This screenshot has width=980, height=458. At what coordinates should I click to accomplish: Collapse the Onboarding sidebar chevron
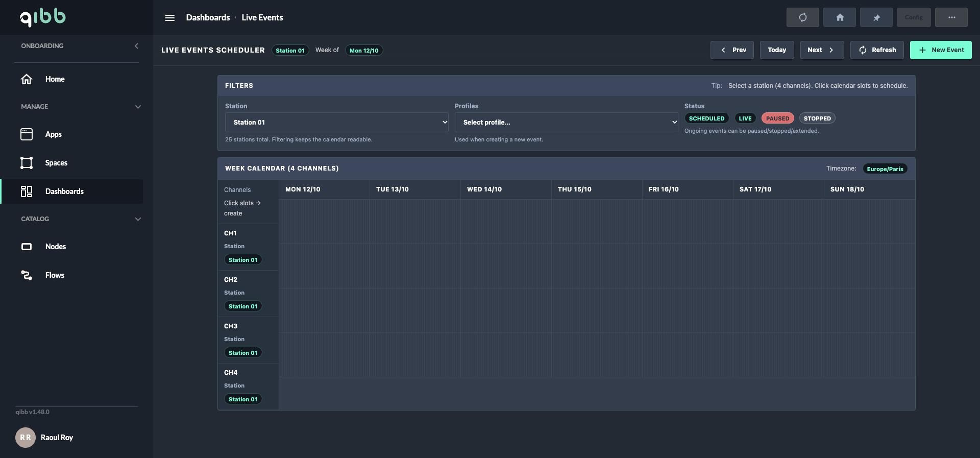[x=136, y=46]
